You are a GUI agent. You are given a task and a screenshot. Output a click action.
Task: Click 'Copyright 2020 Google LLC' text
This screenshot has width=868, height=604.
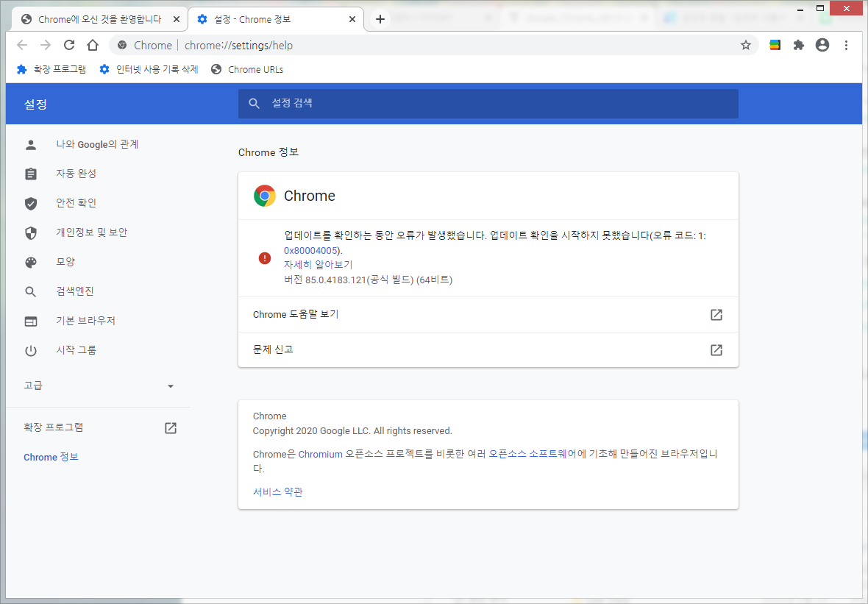click(x=312, y=430)
